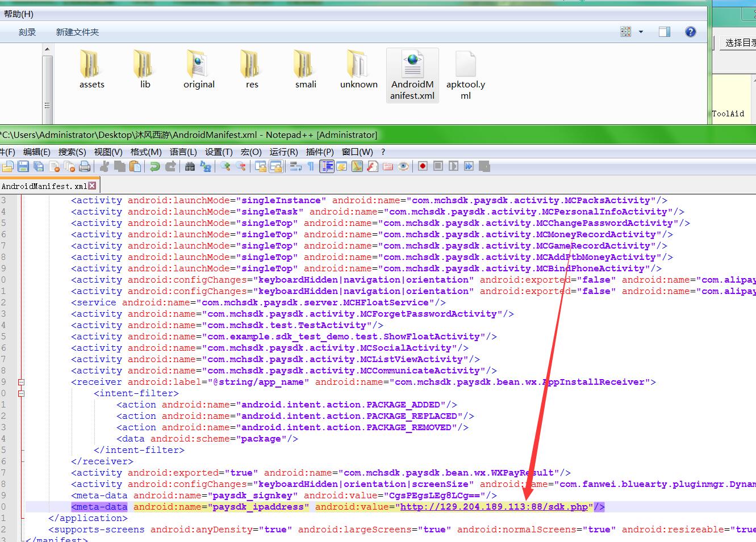Collapse the receiver tag fold marker
The width and height of the screenshot is (756, 542).
pos(21,382)
